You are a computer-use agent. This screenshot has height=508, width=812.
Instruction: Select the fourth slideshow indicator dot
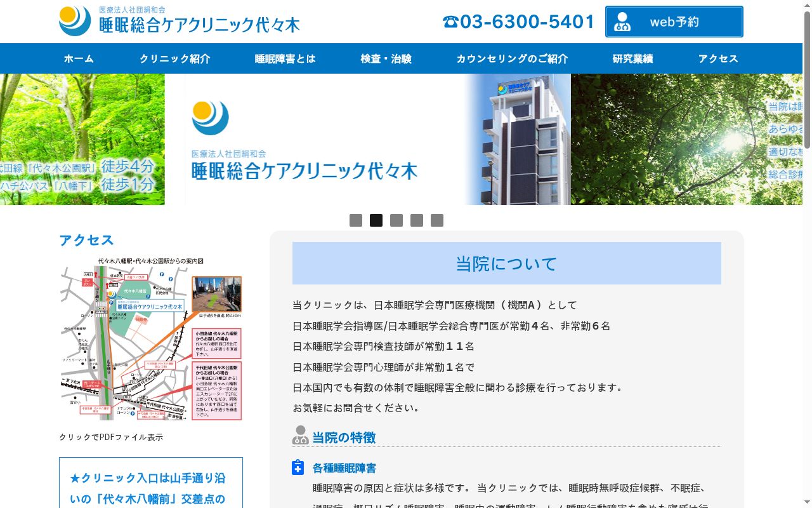coord(417,220)
